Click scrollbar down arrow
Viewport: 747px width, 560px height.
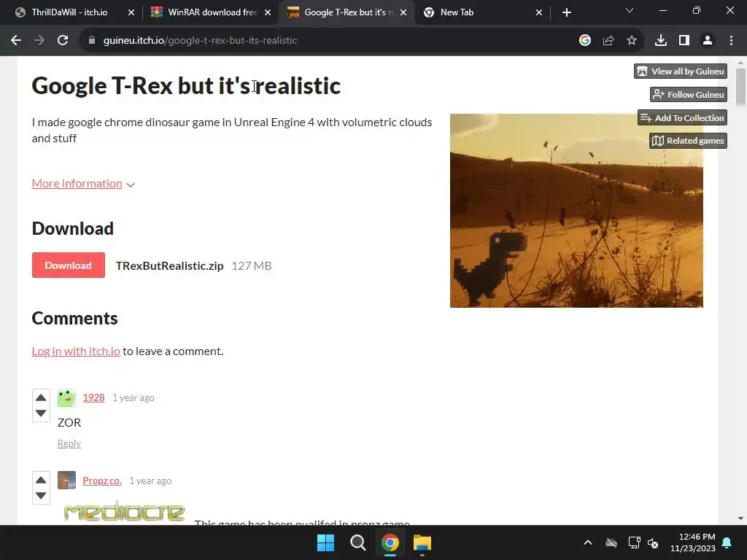740,518
